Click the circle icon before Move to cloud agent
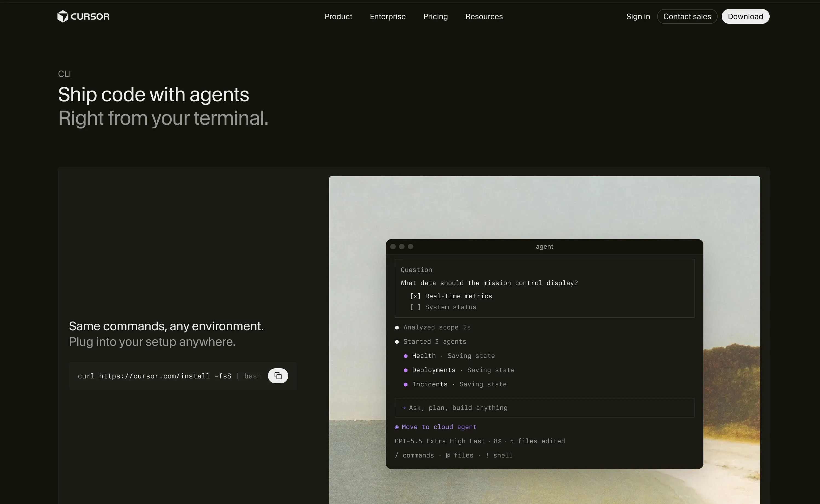This screenshot has height=504, width=820. click(x=397, y=427)
